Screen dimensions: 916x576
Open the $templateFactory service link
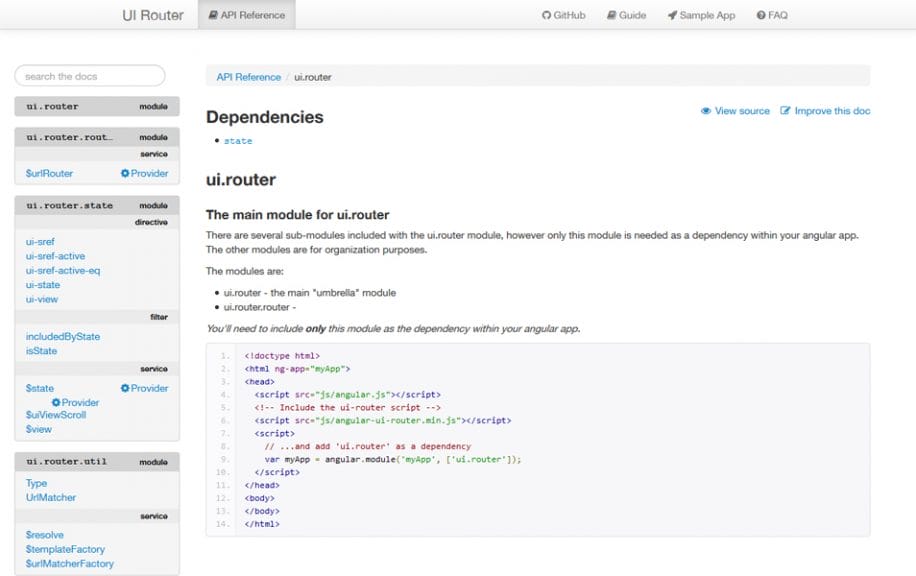pos(65,549)
